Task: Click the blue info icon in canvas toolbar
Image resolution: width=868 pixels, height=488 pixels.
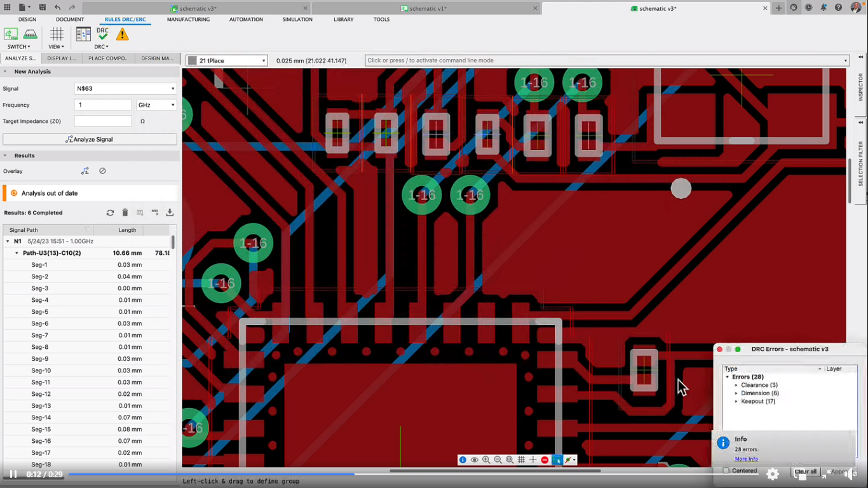Action: 463,460
